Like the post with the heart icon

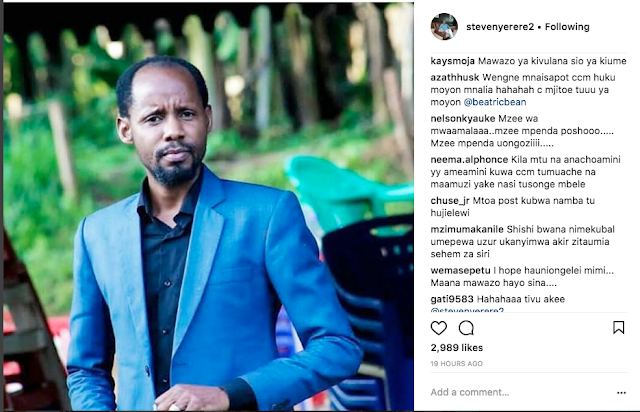439,328
